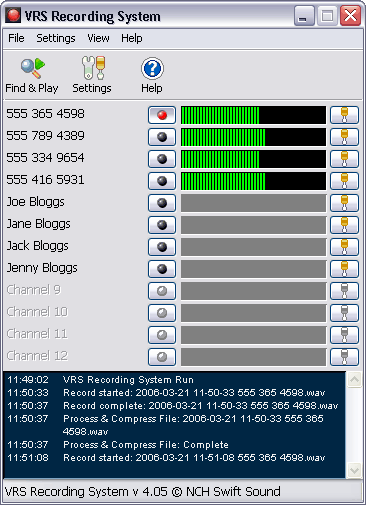
Task: Toggle record button for 555 416 5931
Action: coord(162,181)
